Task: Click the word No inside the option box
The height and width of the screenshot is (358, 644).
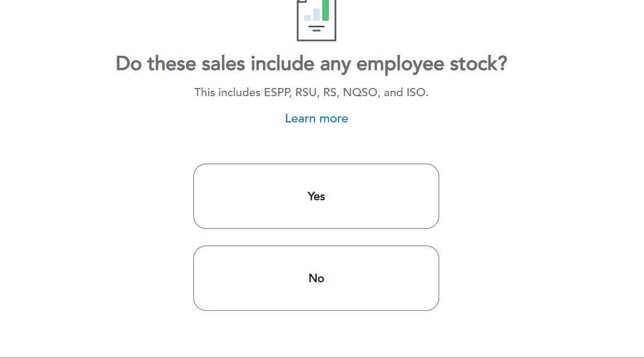Action: click(316, 278)
